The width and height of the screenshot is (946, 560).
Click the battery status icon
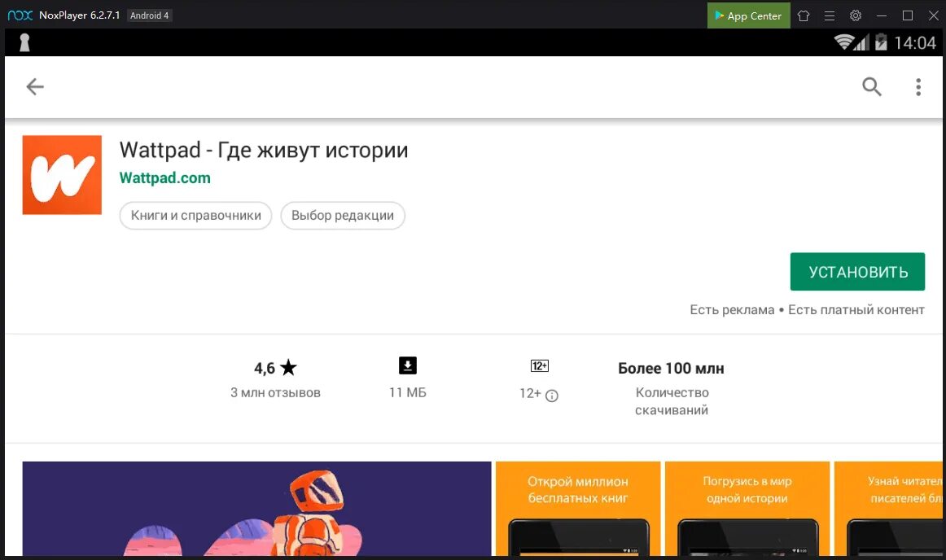pyautogui.click(x=881, y=42)
